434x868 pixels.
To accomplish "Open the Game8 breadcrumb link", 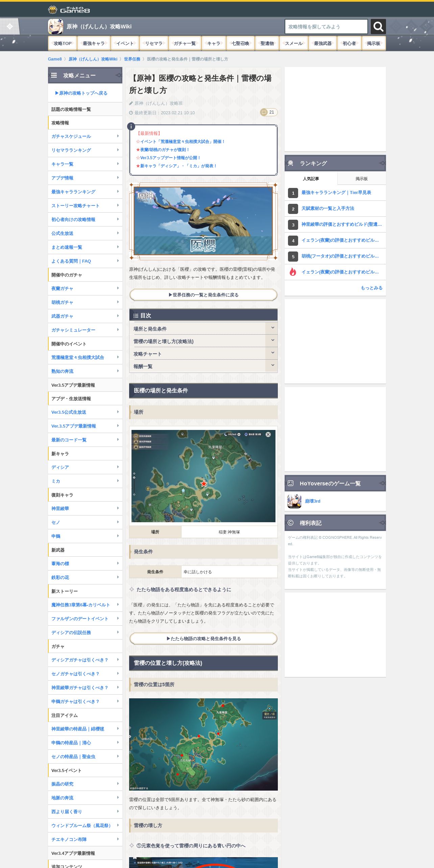I will pos(55,59).
